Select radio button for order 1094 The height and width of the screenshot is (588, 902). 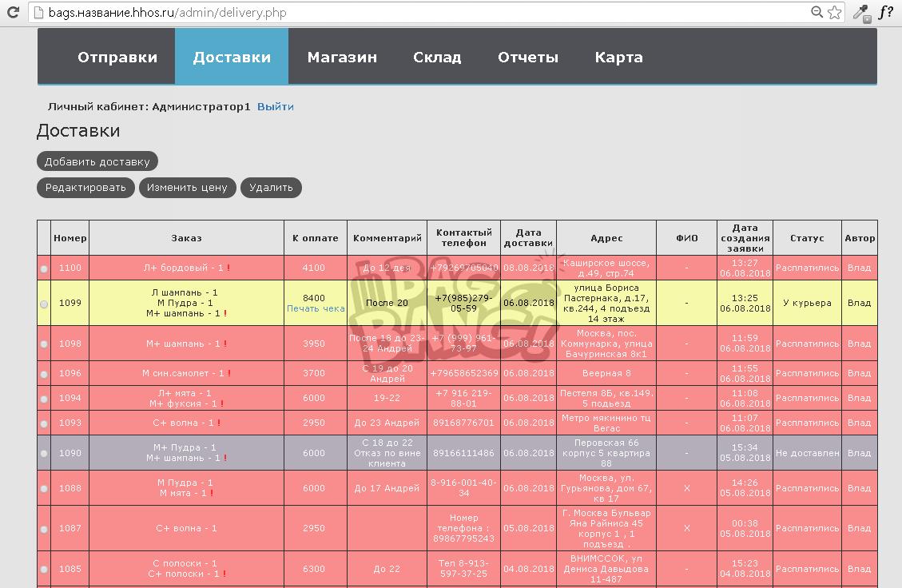(44, 399)
